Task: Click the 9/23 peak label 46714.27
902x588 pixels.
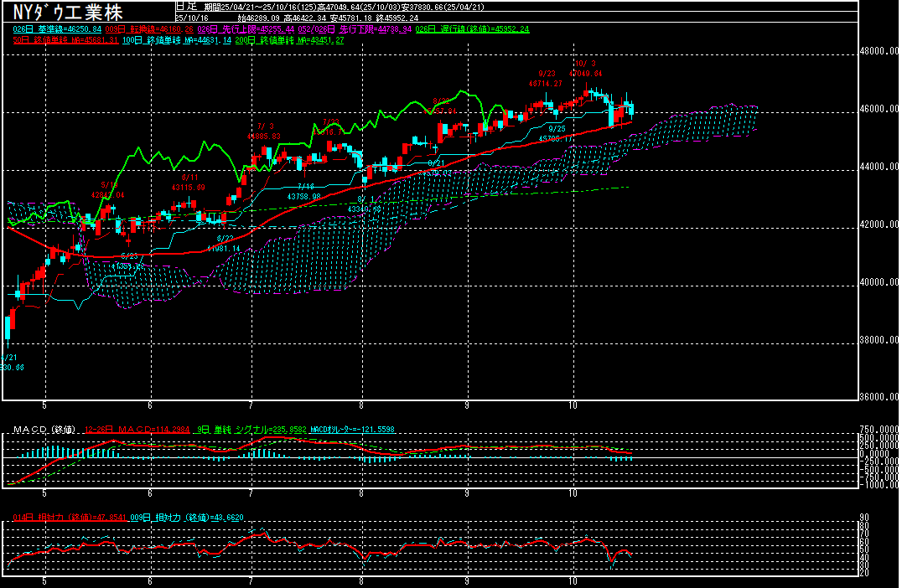Action: click(547, 84)
